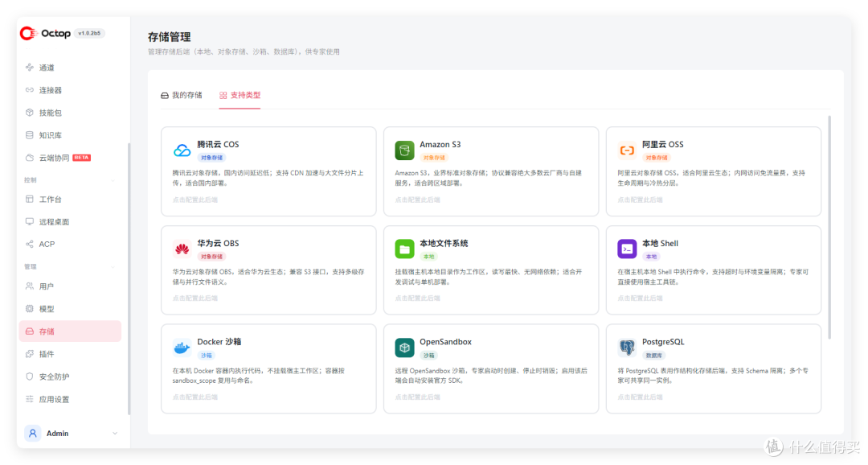Image resolution: width=868 pixels, height=465 pixels.
Task: Click the 对象存储 tag on 腾讯云 COS
Action: pos(211,158)
